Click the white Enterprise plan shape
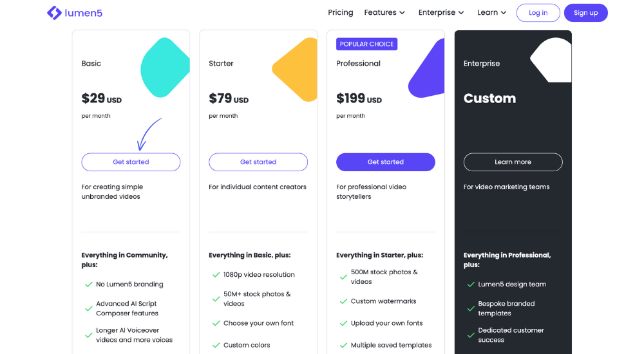Screen dimensions: 644x354 (553, 61)
